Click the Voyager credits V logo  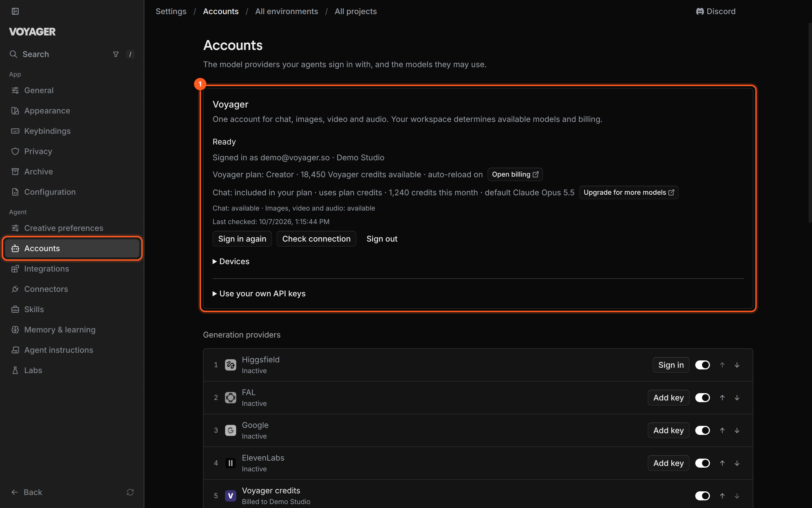[231, 496]
